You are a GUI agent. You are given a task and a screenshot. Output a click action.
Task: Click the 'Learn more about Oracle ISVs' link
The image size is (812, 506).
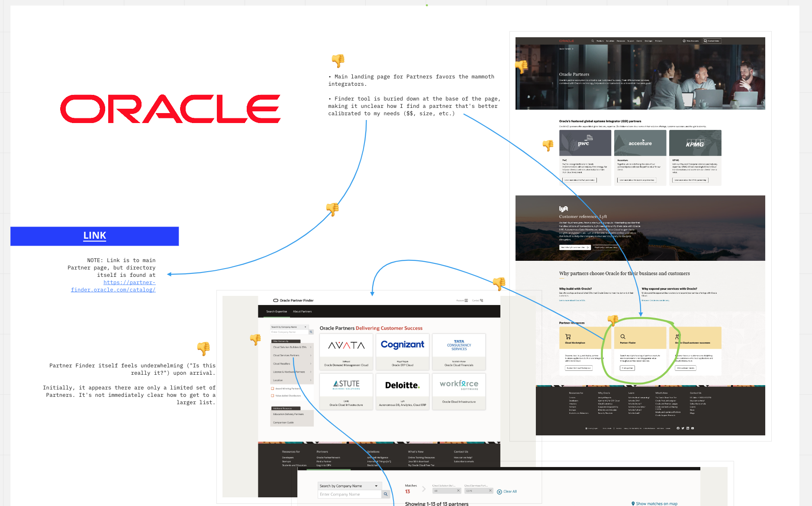coord(572,300)
